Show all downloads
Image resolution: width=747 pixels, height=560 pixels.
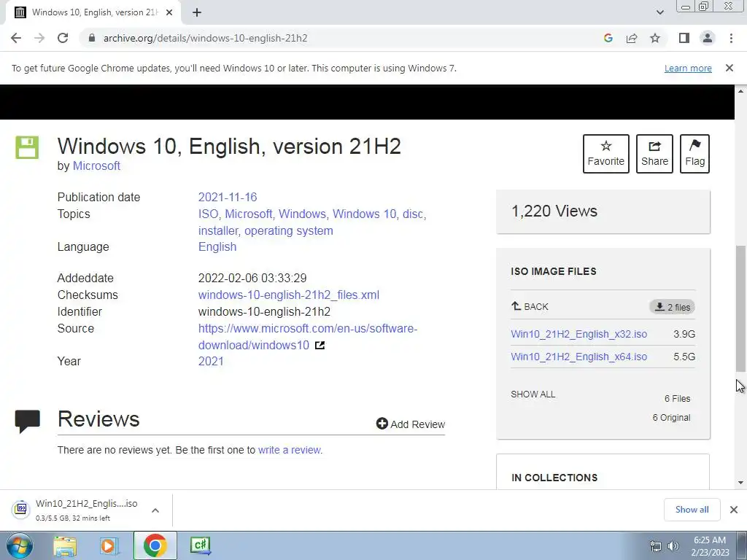(692, 510)
